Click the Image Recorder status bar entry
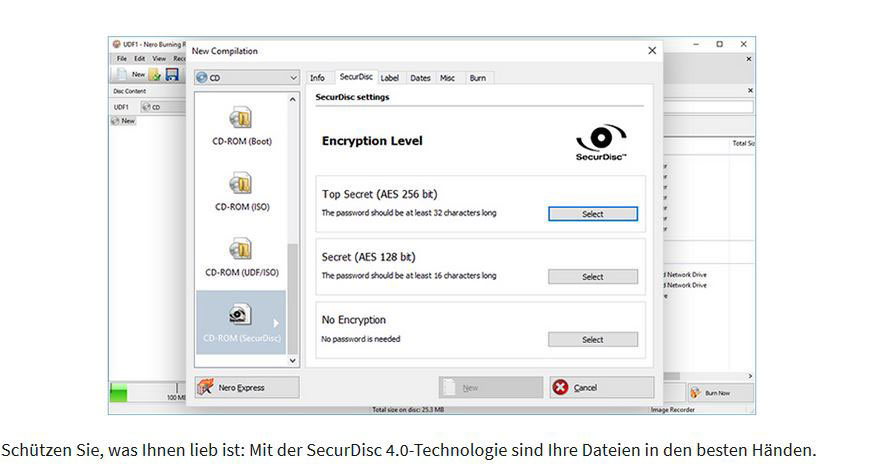Viewport: 869px width, 471px height. (673, 409)
